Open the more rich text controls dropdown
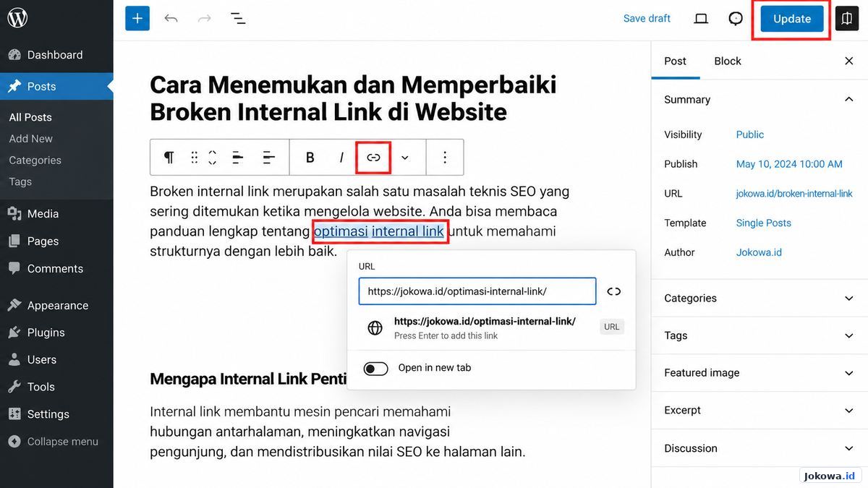The width and height of the screenshot is (868, 488). click(x=405, y=158)
